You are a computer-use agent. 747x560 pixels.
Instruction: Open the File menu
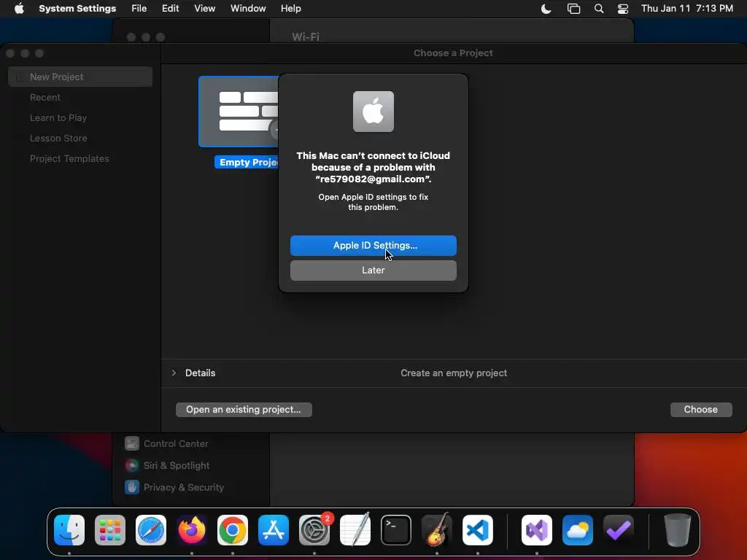(x=139, y=9)
